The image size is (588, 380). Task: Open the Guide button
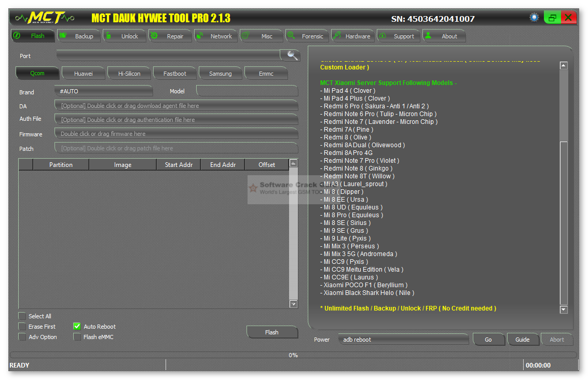[523, 340]
